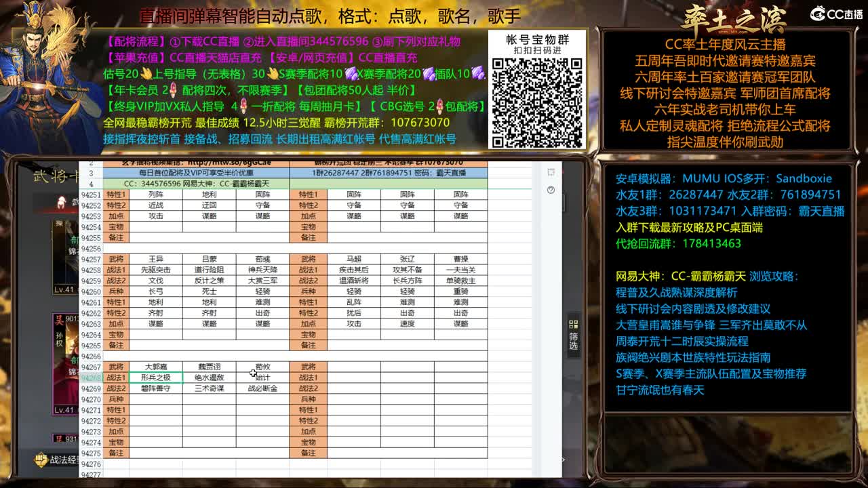Select cell 三术奇谋
Image resolution: width=868 pixels, height=488 pixels.
click(x=210, y=388)
